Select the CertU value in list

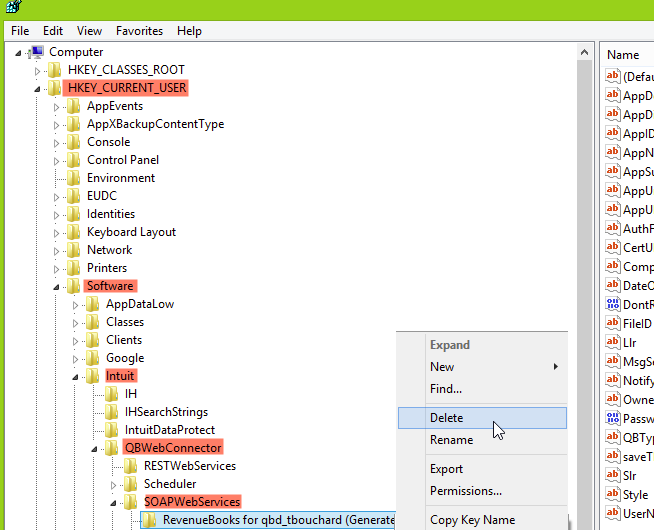click(638, 248)
